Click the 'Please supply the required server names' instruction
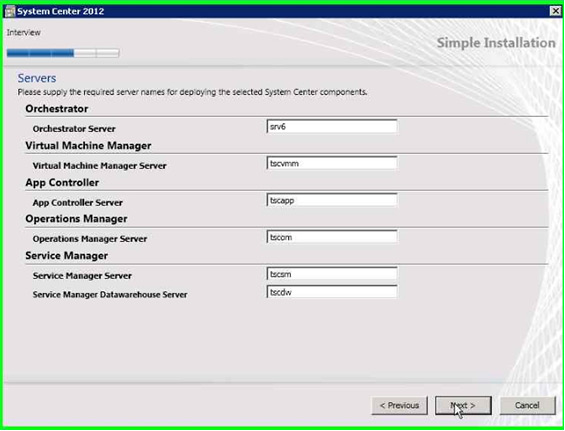Viewport: 565px width, 431px height. click(x=192, y=92)
